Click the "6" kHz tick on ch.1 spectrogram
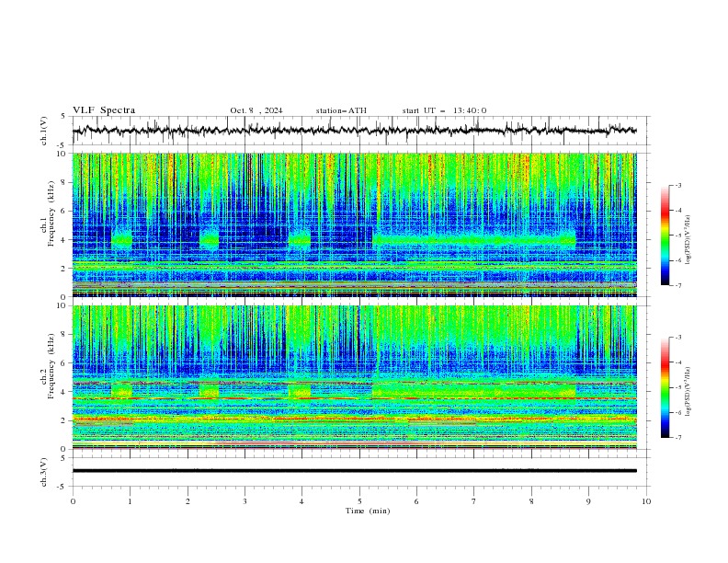Image resolution: width=728 pixels, height=563 pixels. click(x=64, y=212)
